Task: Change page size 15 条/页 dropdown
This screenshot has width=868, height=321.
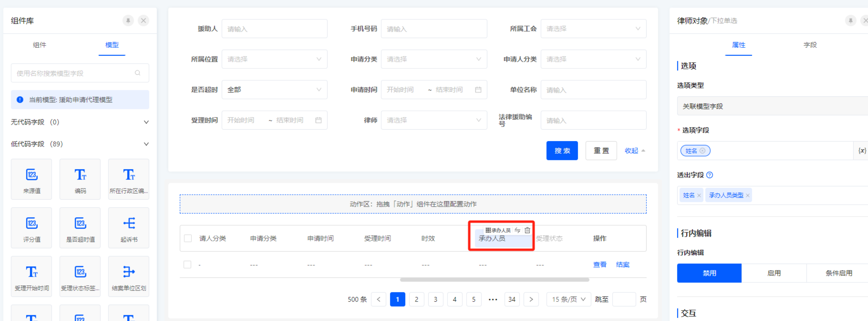Action: click(569, 300)
